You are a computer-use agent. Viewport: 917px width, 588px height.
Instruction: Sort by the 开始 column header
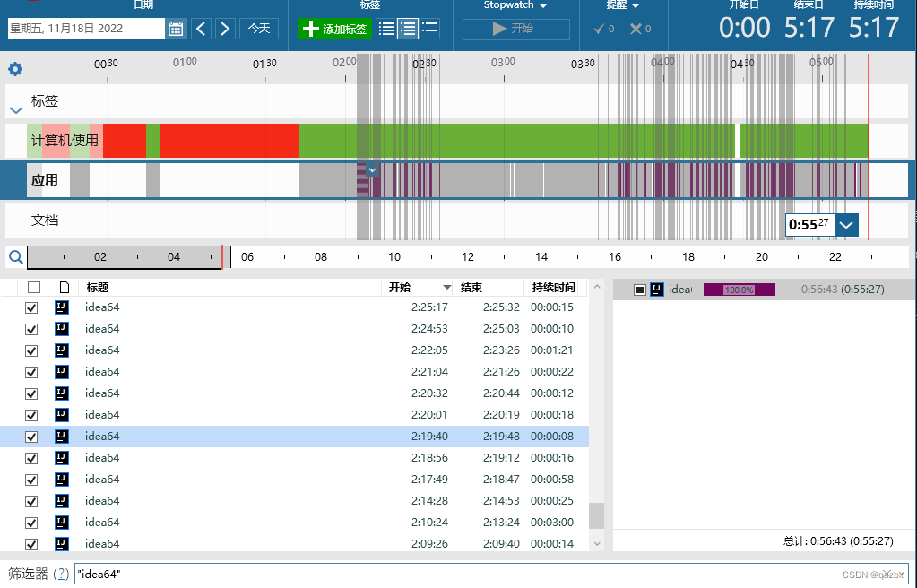(x=400, y=287)
